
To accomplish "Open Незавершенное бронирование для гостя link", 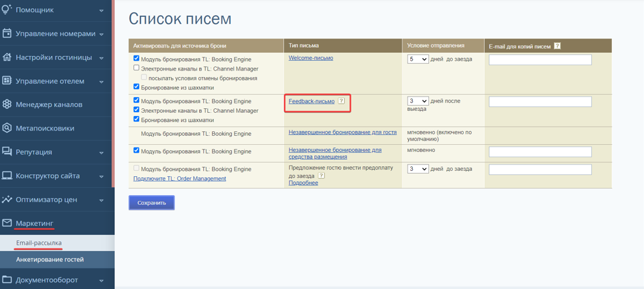I will 342,132.
